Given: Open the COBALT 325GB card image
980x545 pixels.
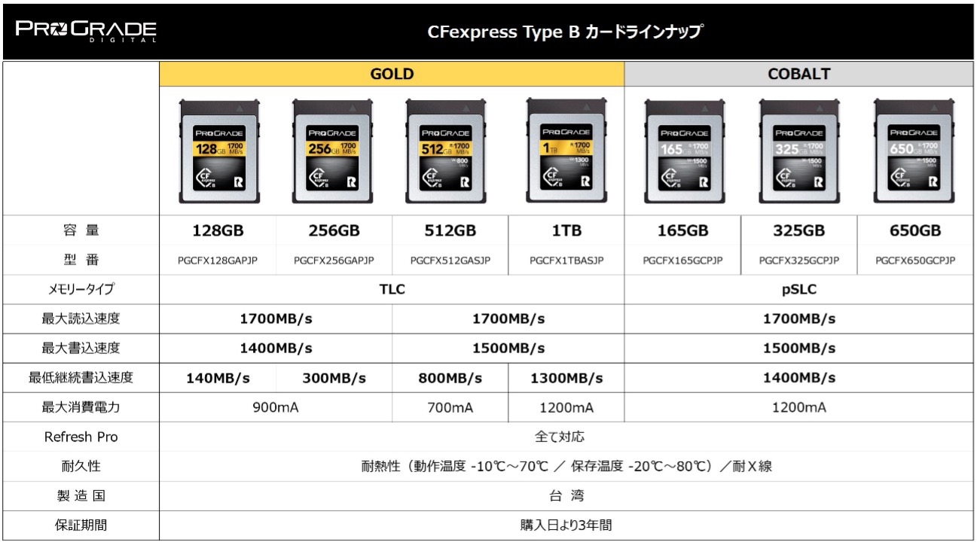Looking at the screenshot, I should coord(799,153).
